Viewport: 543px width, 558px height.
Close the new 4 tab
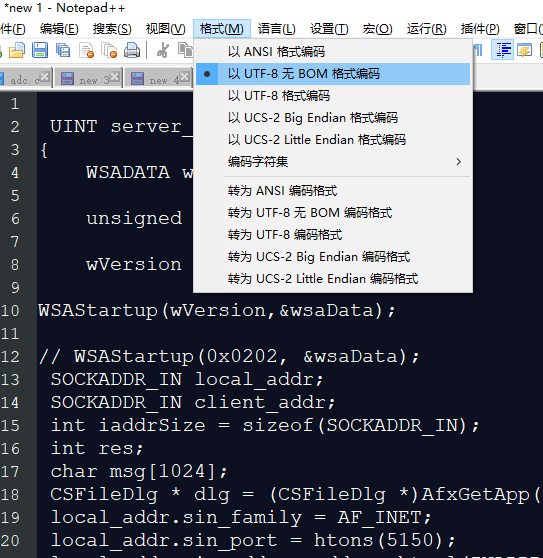point(184,76)
